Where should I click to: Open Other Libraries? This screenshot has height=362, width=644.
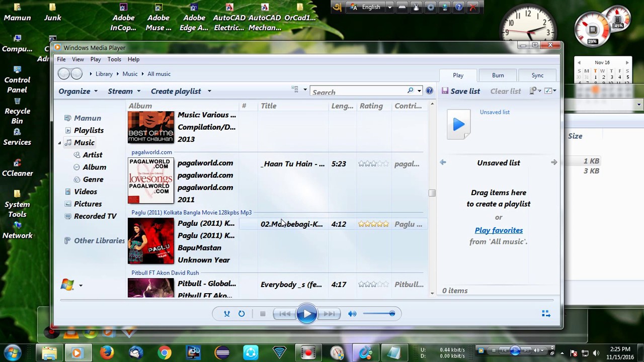tap(99, 240)
